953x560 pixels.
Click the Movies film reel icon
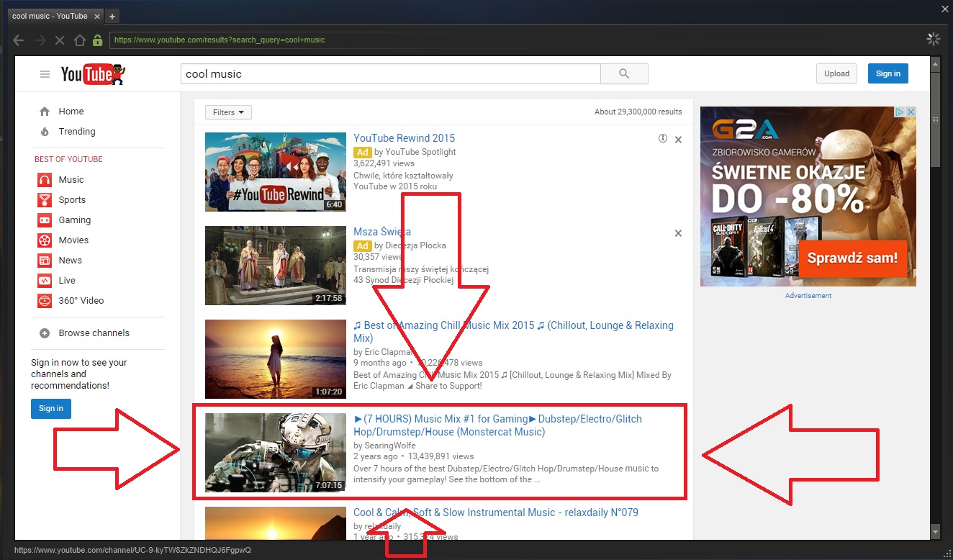[x=45, y=240]
